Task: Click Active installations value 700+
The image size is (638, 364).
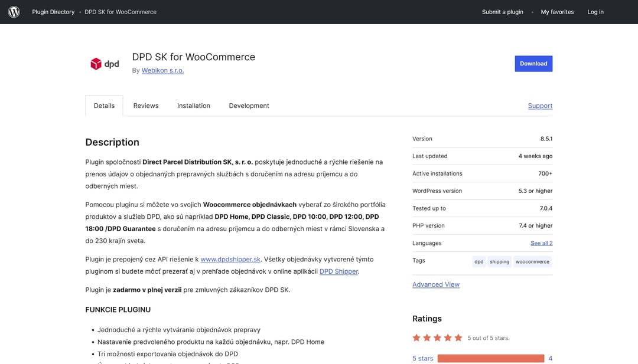Action: point(545,173)
